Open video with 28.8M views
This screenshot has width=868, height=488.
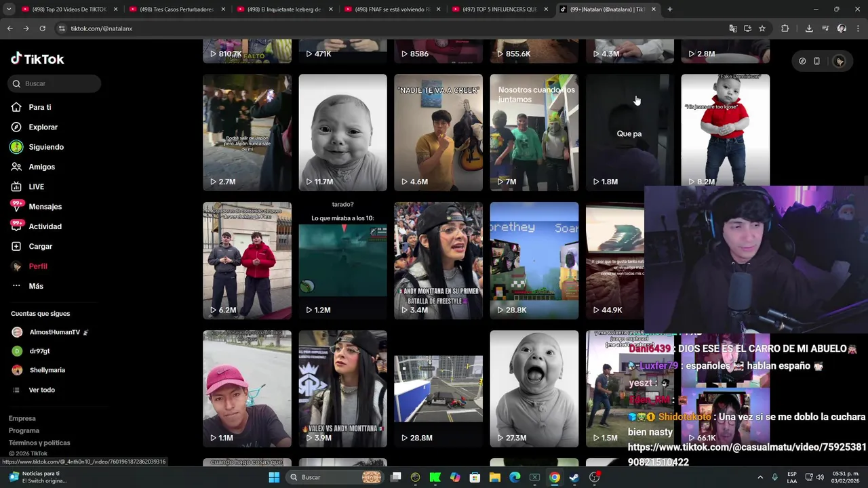pos(438,388)
